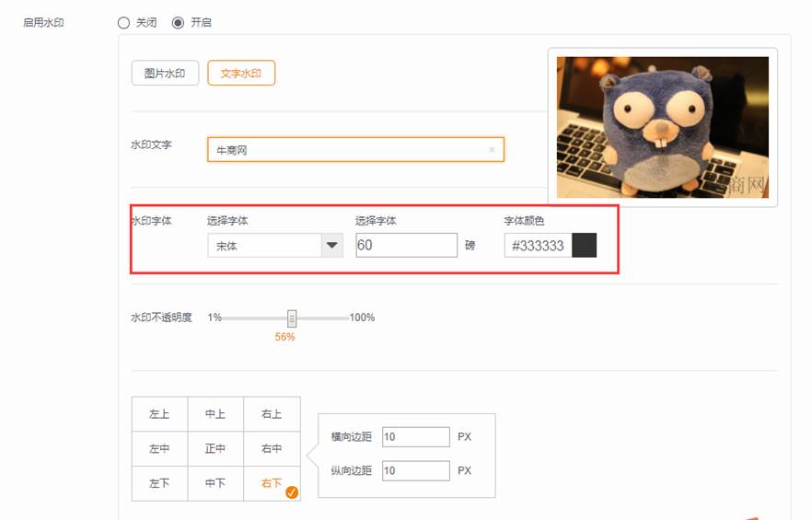
Task: Choose the 右下 watermark position
Action: click(x=272, y=483)
